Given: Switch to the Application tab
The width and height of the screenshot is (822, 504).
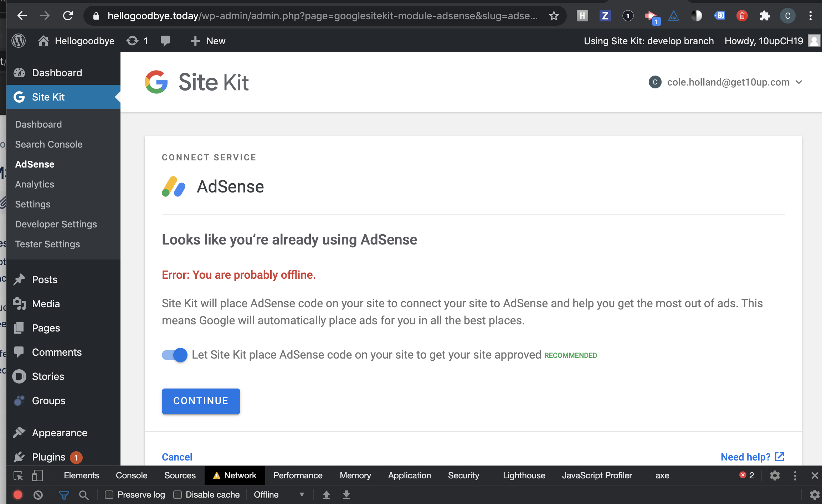Looking at the screenshot, I should coord(410,475).
